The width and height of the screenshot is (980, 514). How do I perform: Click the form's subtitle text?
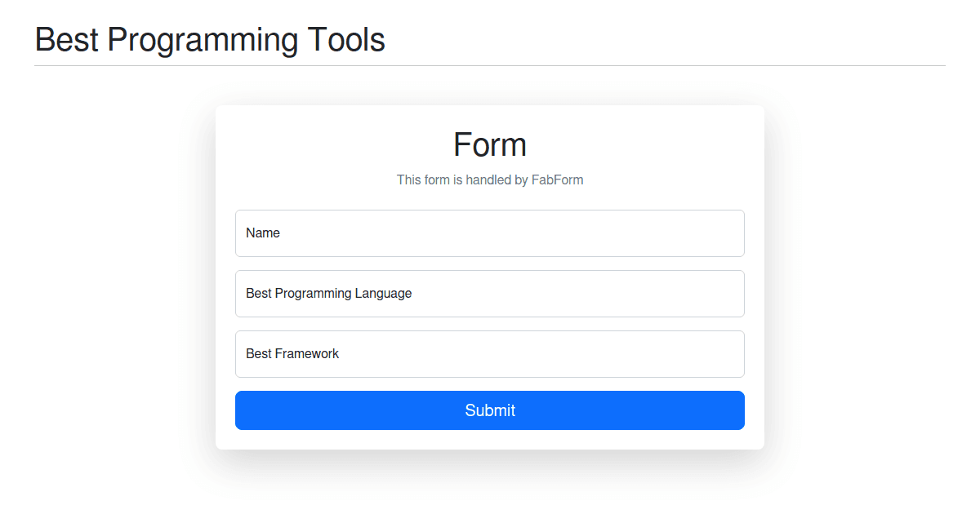point(490,179)
